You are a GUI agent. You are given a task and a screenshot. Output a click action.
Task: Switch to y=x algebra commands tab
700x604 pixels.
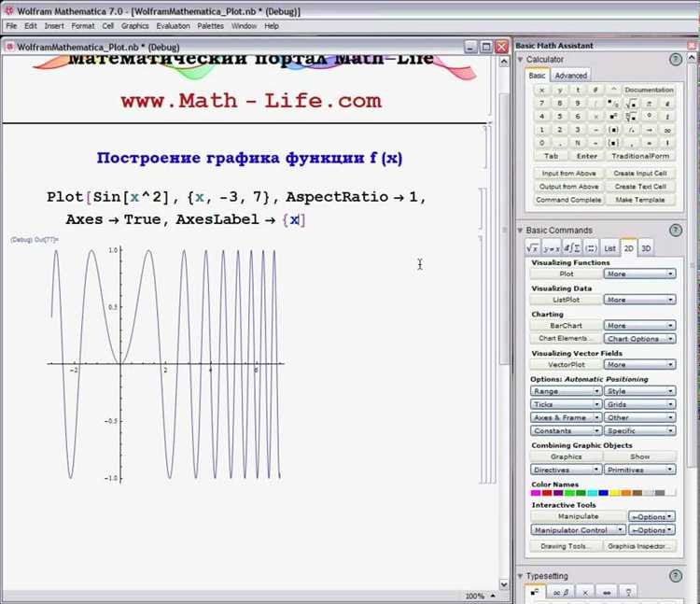click(x=552, y=248)
